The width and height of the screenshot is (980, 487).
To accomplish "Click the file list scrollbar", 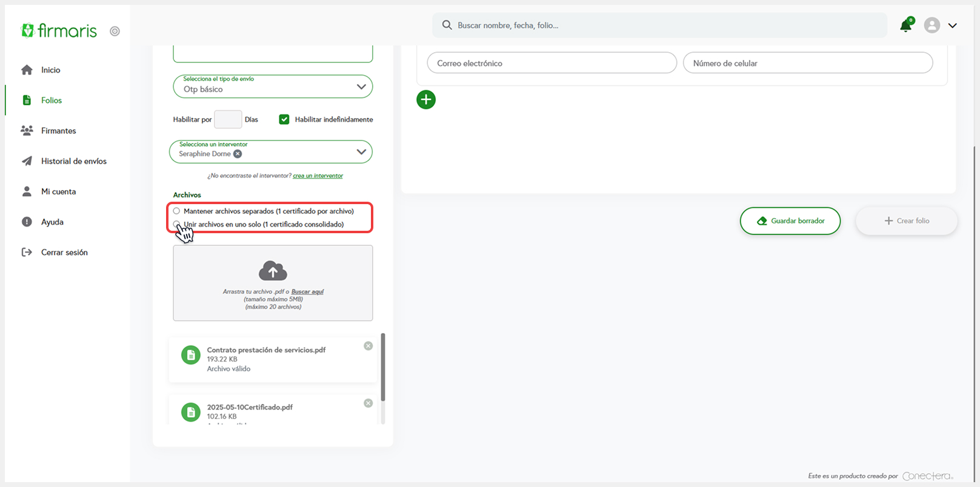I will click(382, 367).
